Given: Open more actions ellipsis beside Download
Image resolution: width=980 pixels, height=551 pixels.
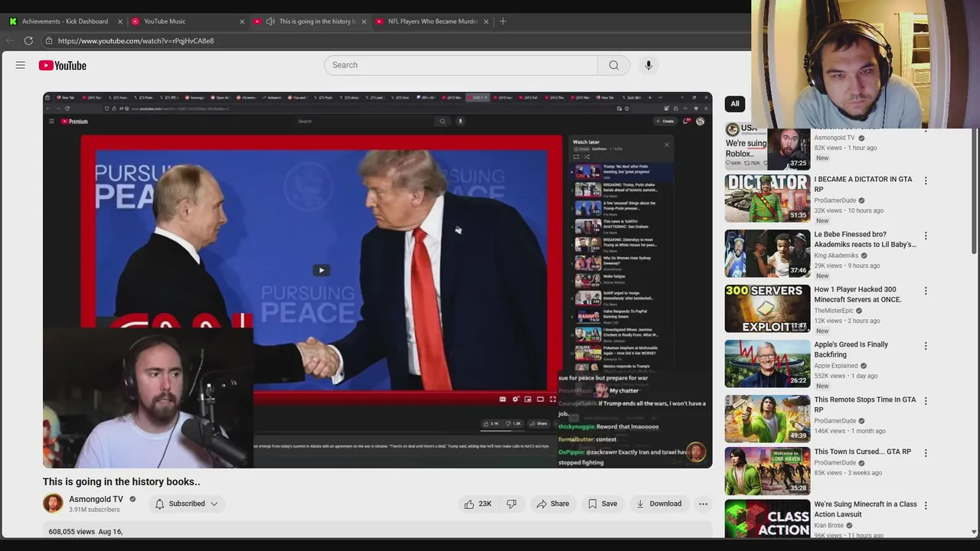Looking at the screenshot, I should (703, 504).
